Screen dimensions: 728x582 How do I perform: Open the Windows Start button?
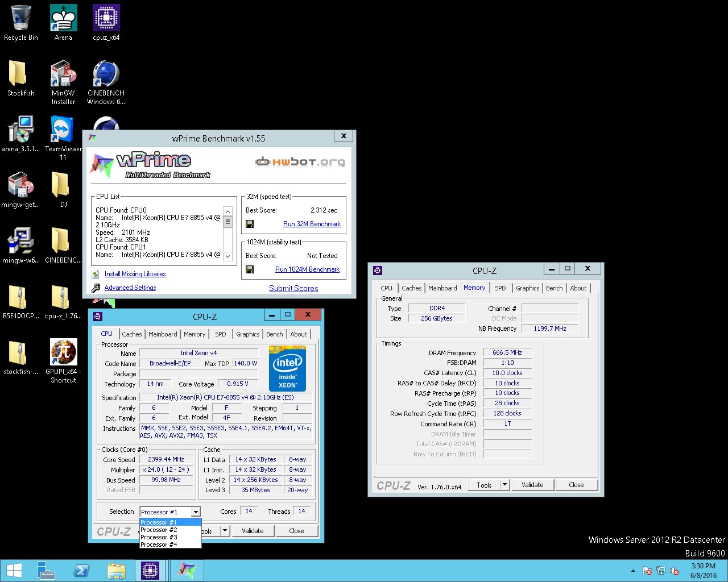point(14,571)
